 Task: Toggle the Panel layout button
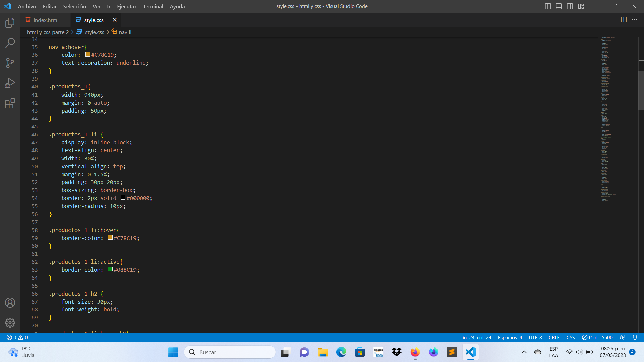tap(559, 6)
